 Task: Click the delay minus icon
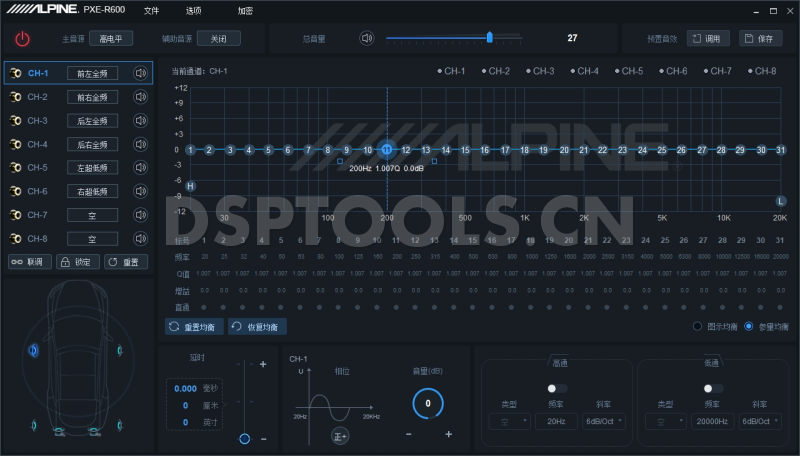click(263, 439)
